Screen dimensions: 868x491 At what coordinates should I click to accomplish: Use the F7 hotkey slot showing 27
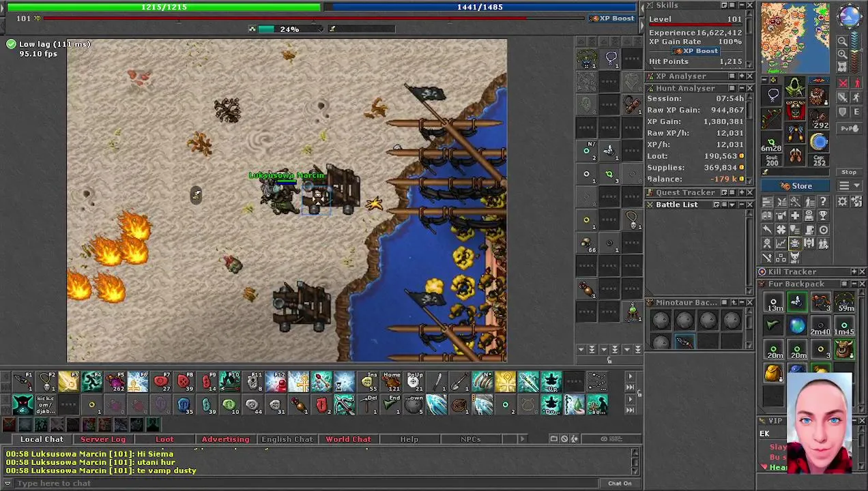click(160, 382)
